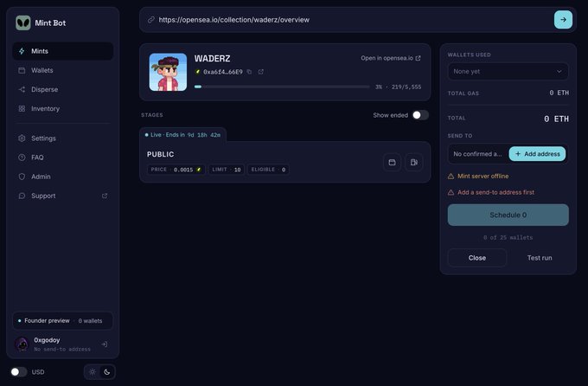The width and height of the screenshot is (588, 386).
Task: Open the FAQ page
Action: click(63, 158)
